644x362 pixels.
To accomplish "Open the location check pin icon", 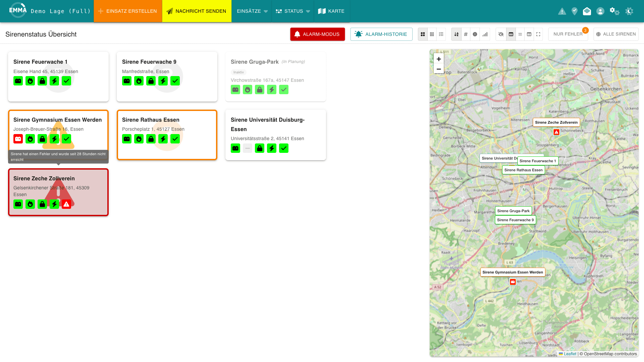I will (575, 11).
